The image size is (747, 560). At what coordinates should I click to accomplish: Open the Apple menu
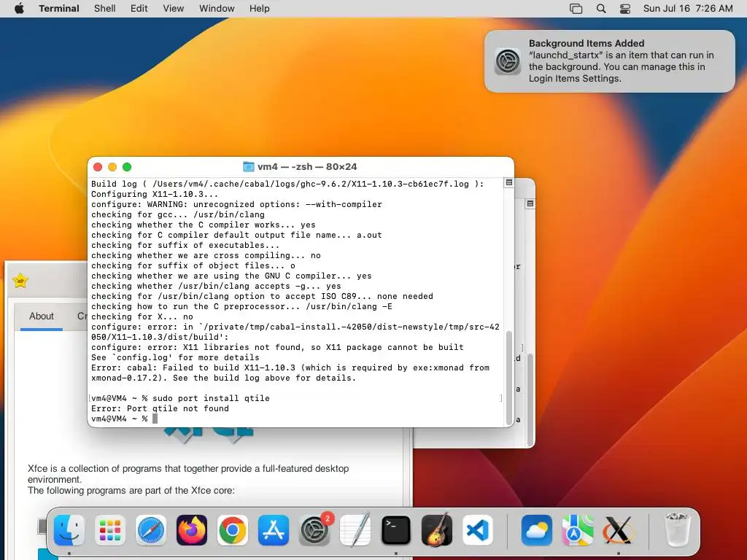(19, 9)
